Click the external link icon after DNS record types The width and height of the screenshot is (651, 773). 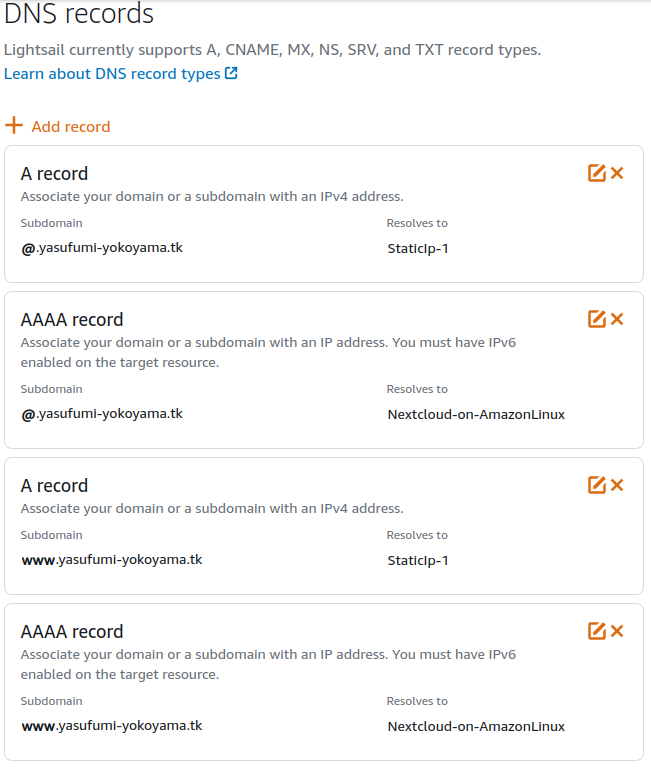(231, 73)
